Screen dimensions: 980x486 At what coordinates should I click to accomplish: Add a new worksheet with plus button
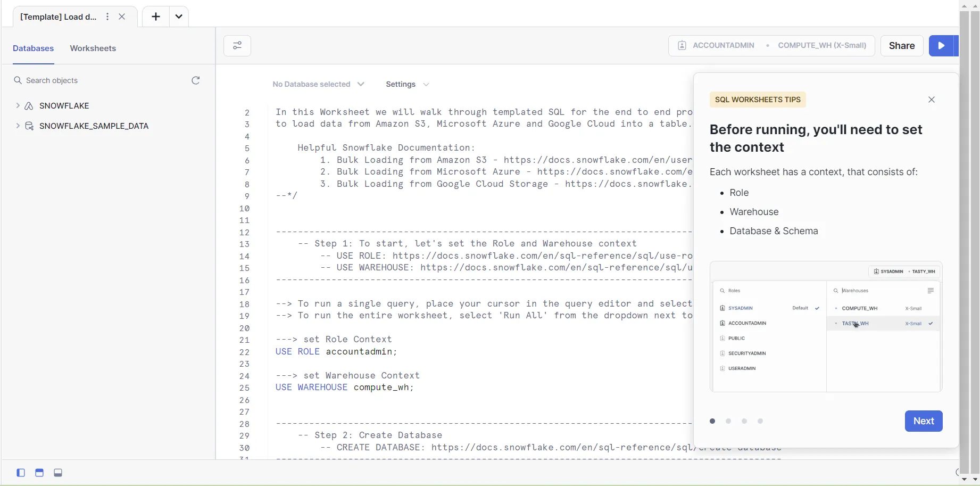tap(156, 17)
